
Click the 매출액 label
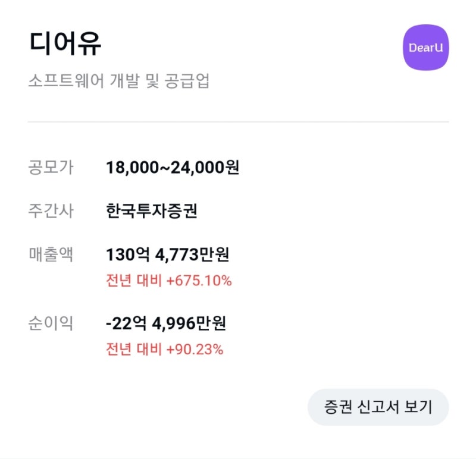pyautogui.click(x=51, y=255)
